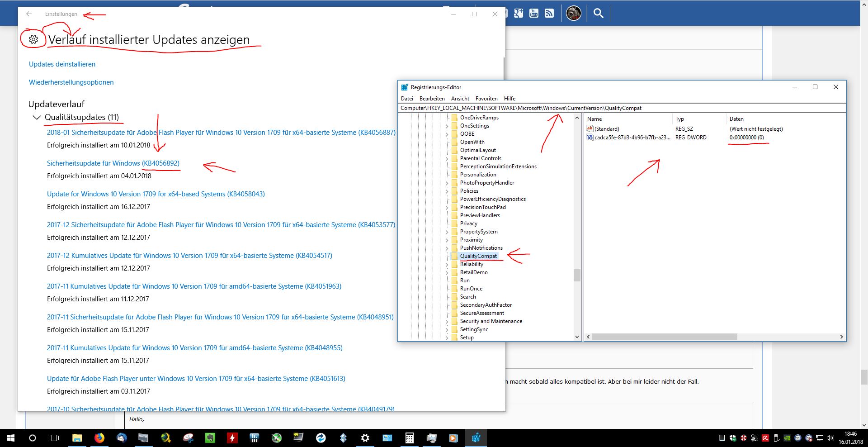Open the user avatar in the header
This screenshot has height=447, width=868.
(574, 13)
